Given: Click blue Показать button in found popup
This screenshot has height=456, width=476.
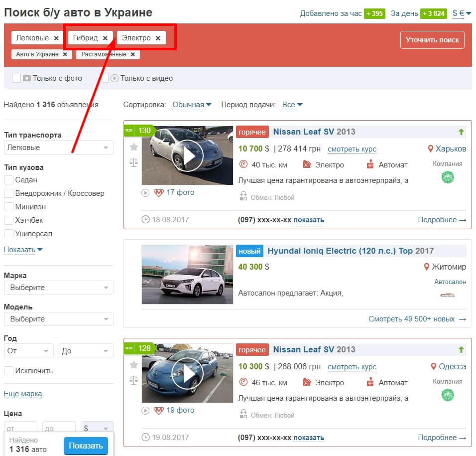Looking at the screenshot, I should [x=86, y=446].
